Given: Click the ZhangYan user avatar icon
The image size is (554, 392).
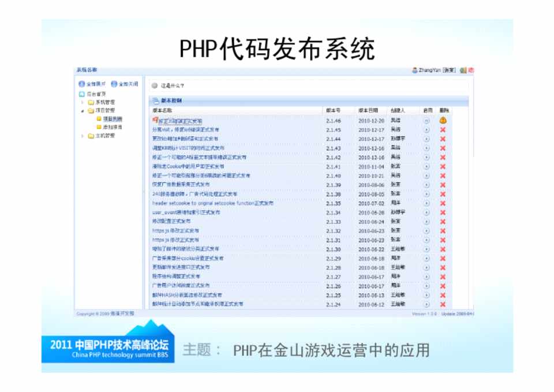Looking at the screenshot, I should pos(414,70).
